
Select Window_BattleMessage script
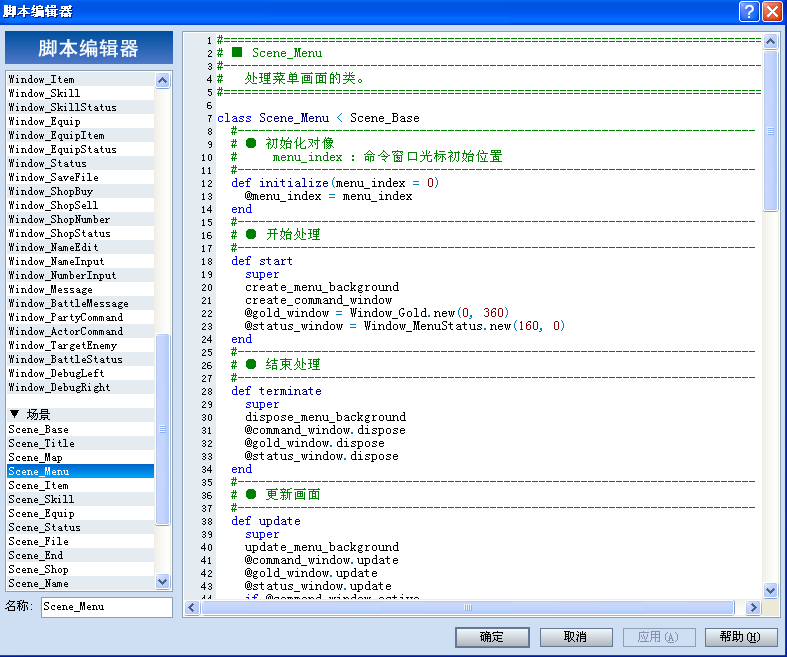click(x=80, y=304)
